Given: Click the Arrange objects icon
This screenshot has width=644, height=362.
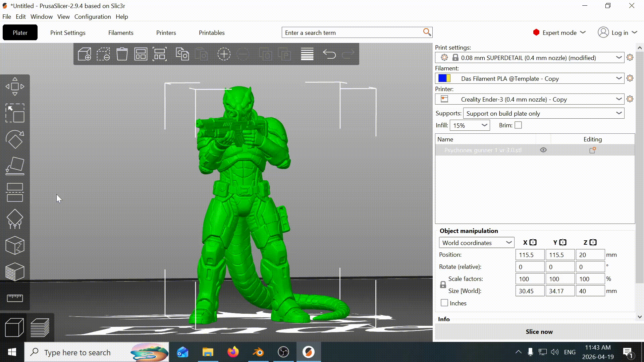Looking at the screenshot, I should click(x=141, y=54).
